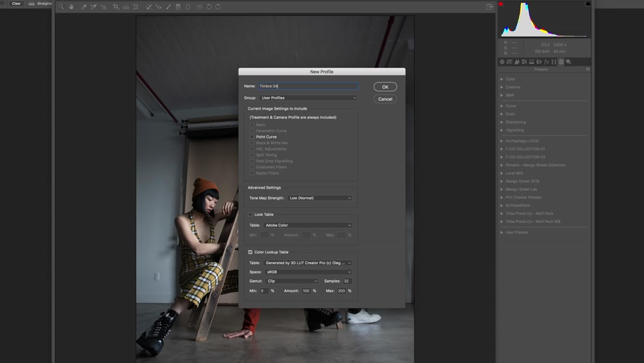Select the White Balance eyedropper tool
The height and width of the screenshot is (363, 644).
84,7
